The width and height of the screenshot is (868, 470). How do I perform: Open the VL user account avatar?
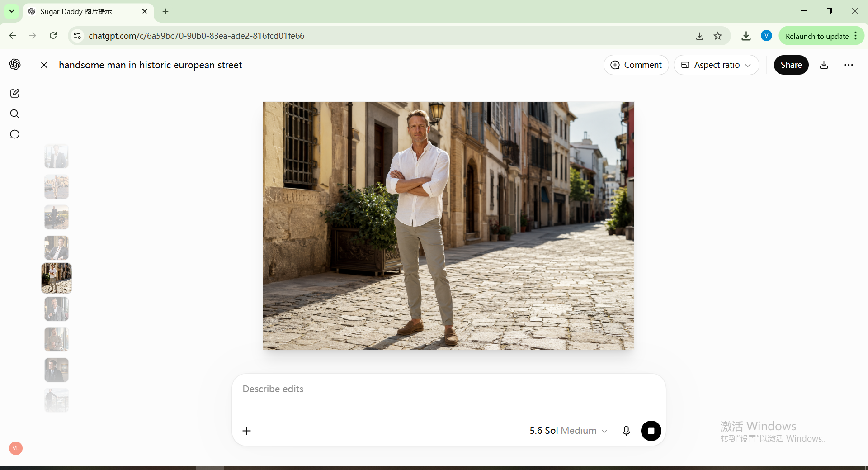[16, 448]
